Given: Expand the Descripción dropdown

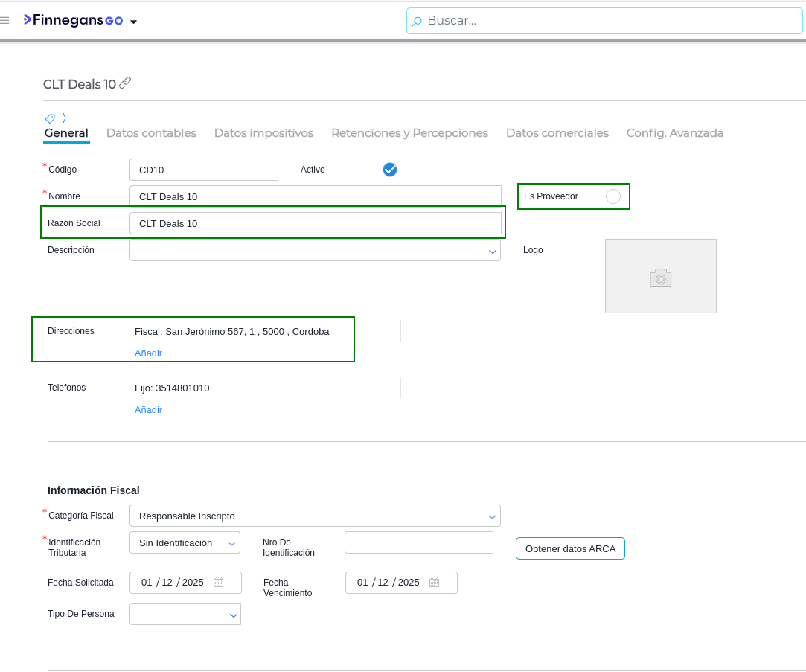Looking at the screenshot, I should tap(492, 252).
